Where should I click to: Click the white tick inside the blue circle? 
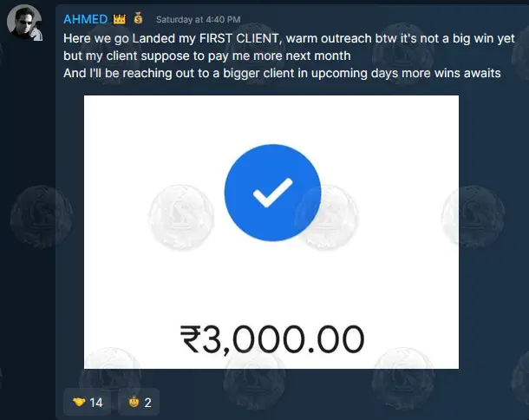(x=272, y=192)
